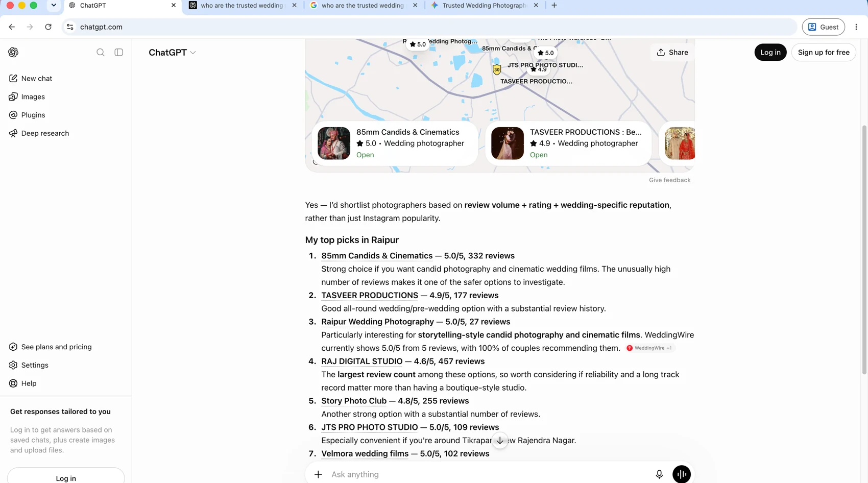This screenshot has height=483, width=868.
Task: Open Images from the sidebar
Action: (27, 97)
